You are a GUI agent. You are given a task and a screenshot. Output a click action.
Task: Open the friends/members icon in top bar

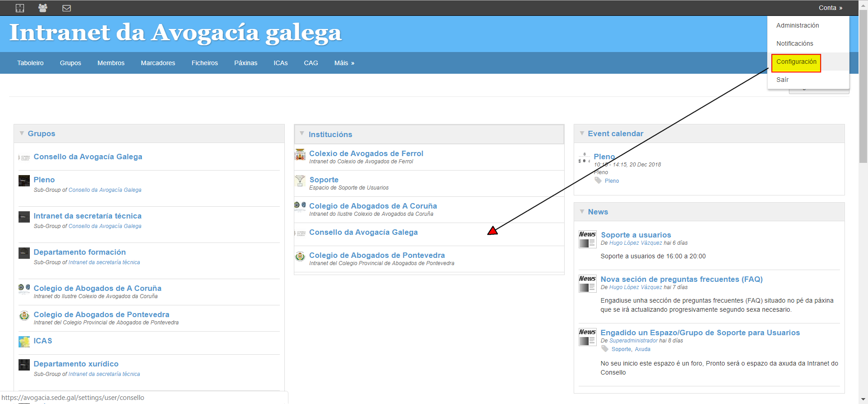click(43, 8)
